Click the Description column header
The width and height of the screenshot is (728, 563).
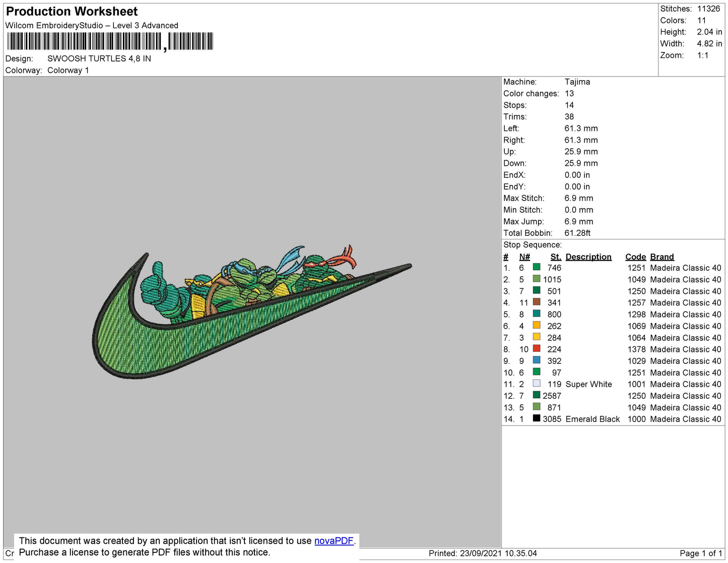coord(588,257)
